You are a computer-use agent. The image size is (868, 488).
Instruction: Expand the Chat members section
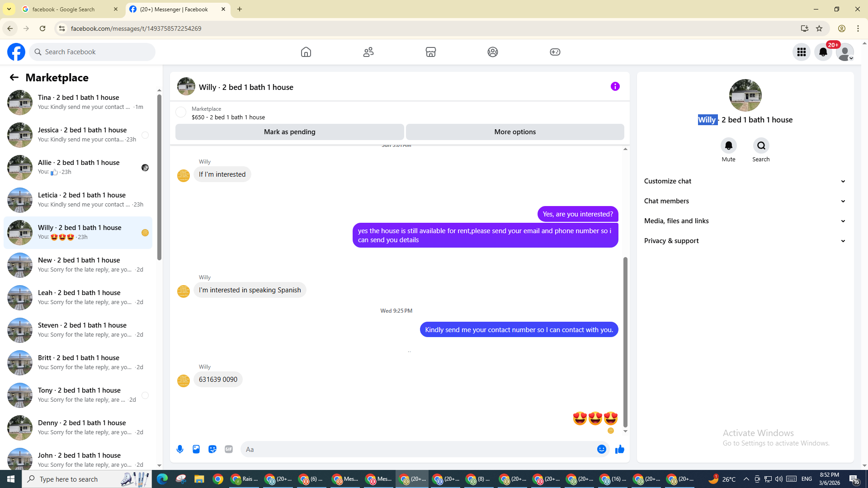coord(745,201)
